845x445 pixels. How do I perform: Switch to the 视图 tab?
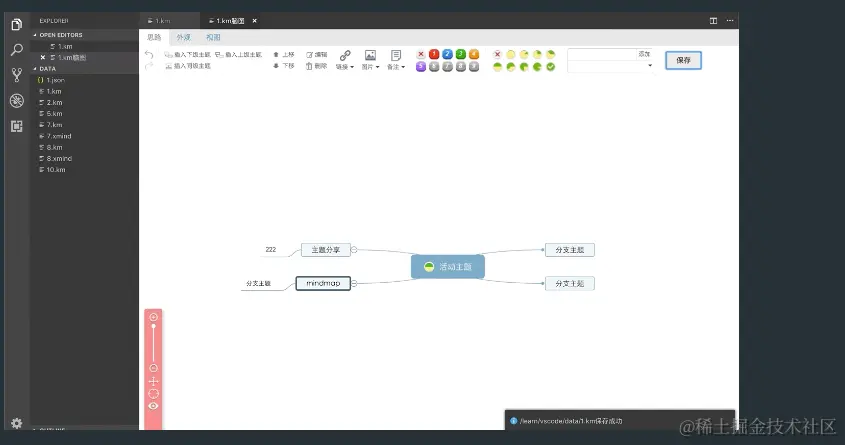[213, 37]
